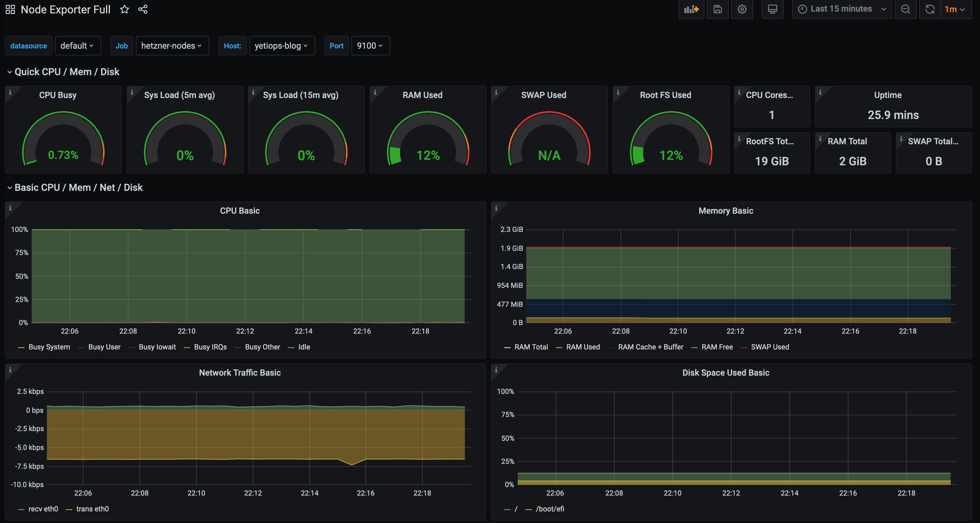The image size is (980, 523).
Task: Open dashboard settings with the gear icon
Action: pos(742,9)
